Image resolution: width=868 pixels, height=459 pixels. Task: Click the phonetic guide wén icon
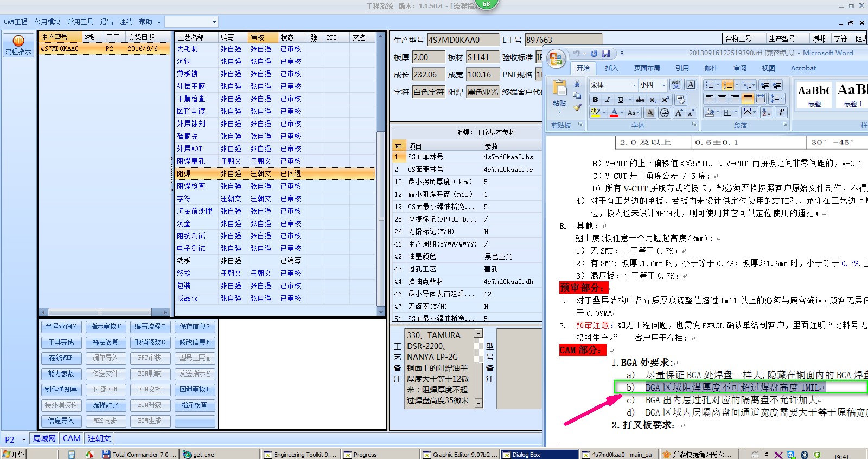pos(676,85)
